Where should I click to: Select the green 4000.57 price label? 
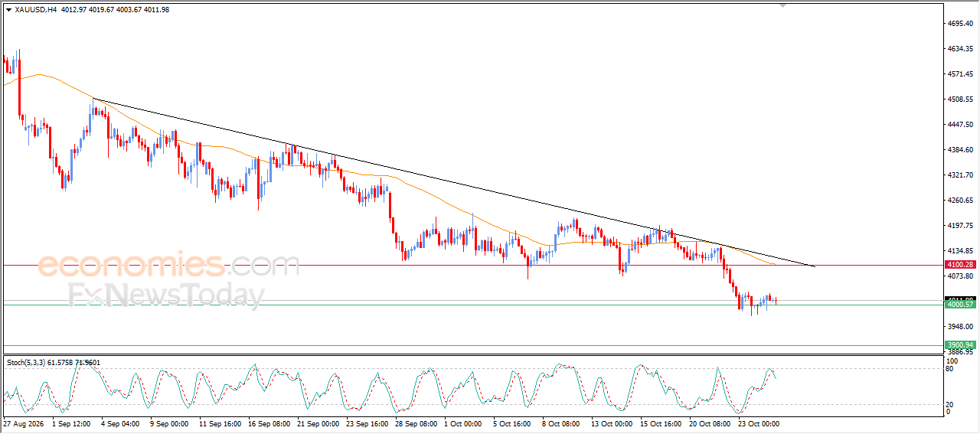[x=960, y=304]
